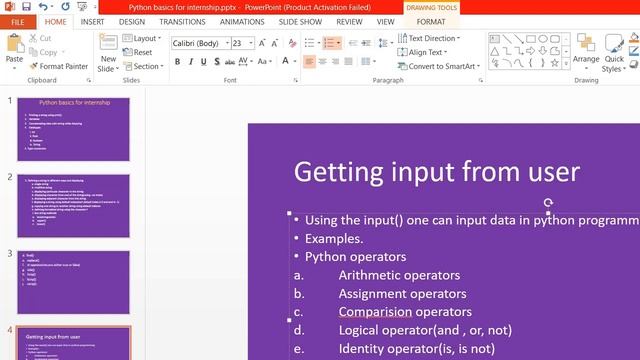Increase list indent level
The image size is (640, 360).
pyautogui.click(x=366, y=43)
